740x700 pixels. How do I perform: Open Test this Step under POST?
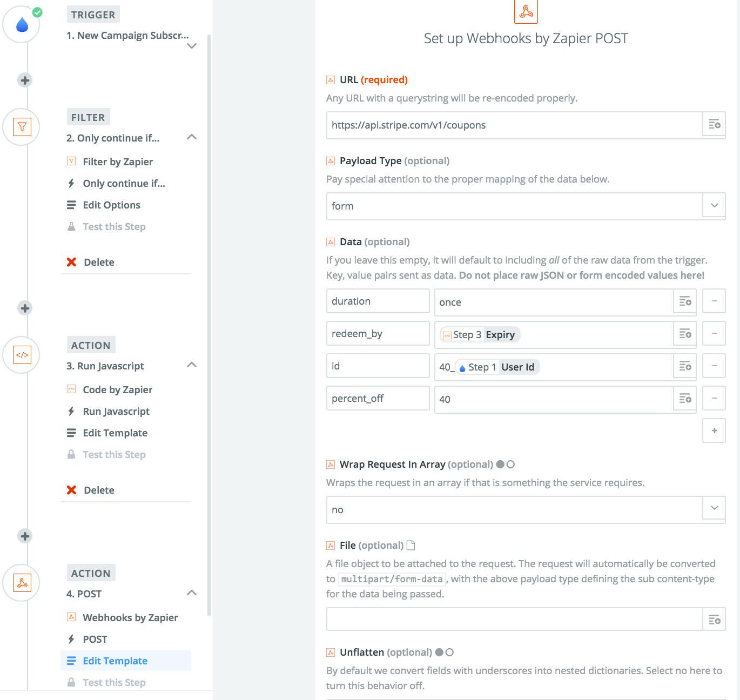[x=114, y=682]
